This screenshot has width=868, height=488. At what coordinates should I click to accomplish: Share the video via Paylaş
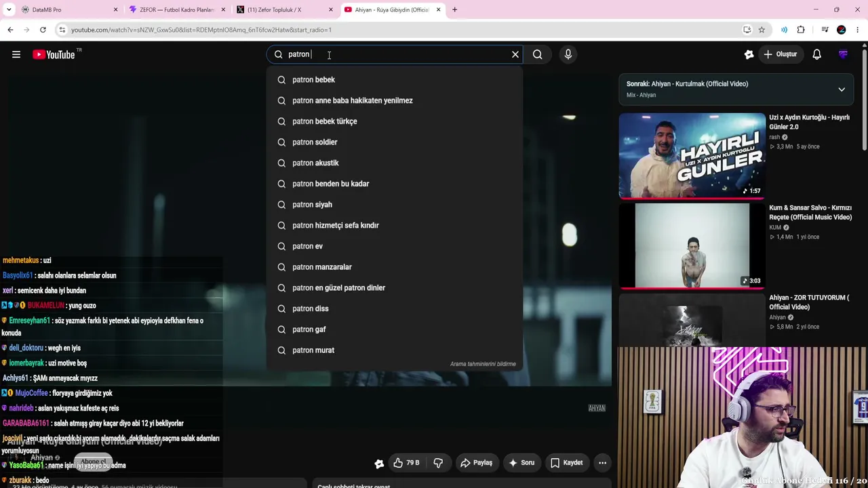(x=476, y=463)
